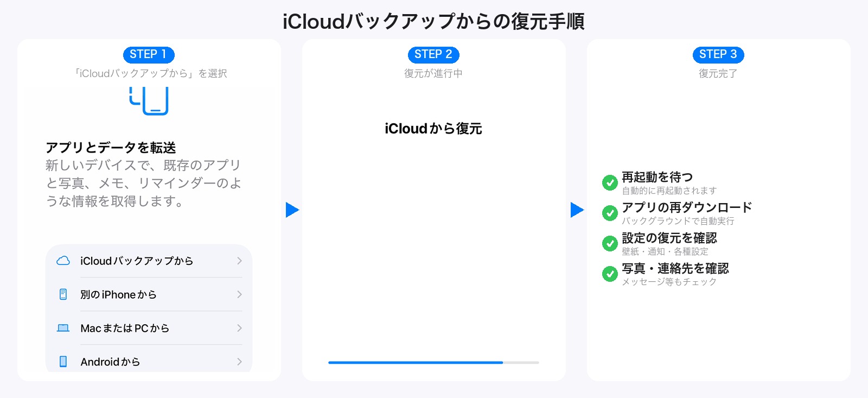868x398 pixels.
Task: Click the 再起動を待つ text
Action: [x=657, y=177]
